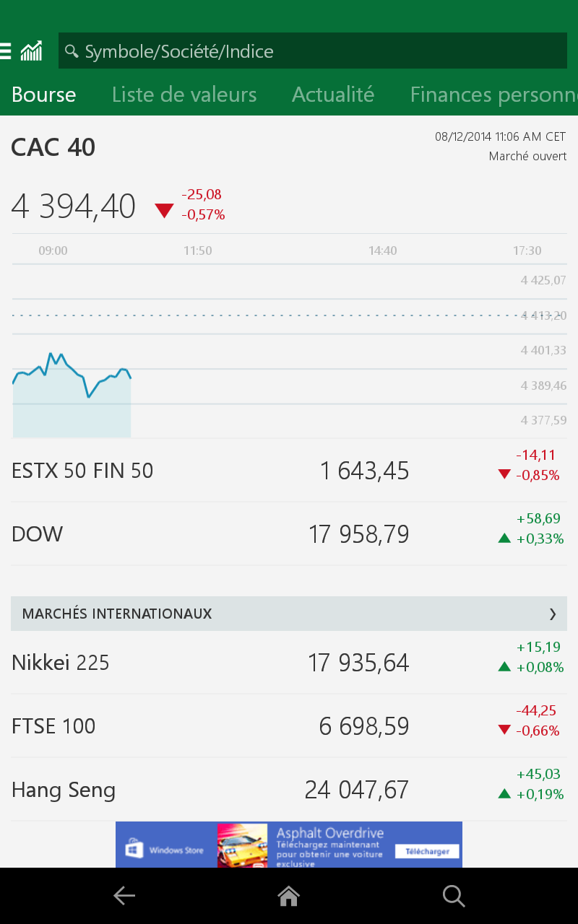Screen dimensions: 578x924
Task: Open the hamburger menu icon
Action: pos(5,51)
